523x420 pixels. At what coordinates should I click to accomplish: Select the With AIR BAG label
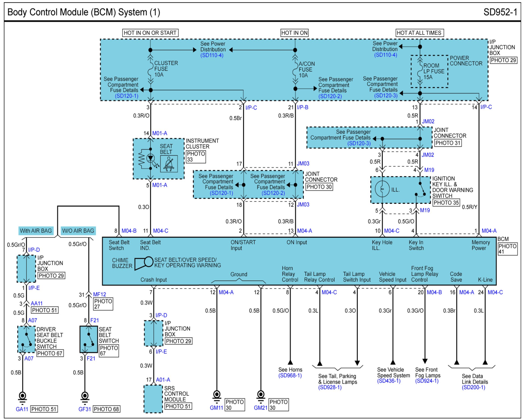36,230
